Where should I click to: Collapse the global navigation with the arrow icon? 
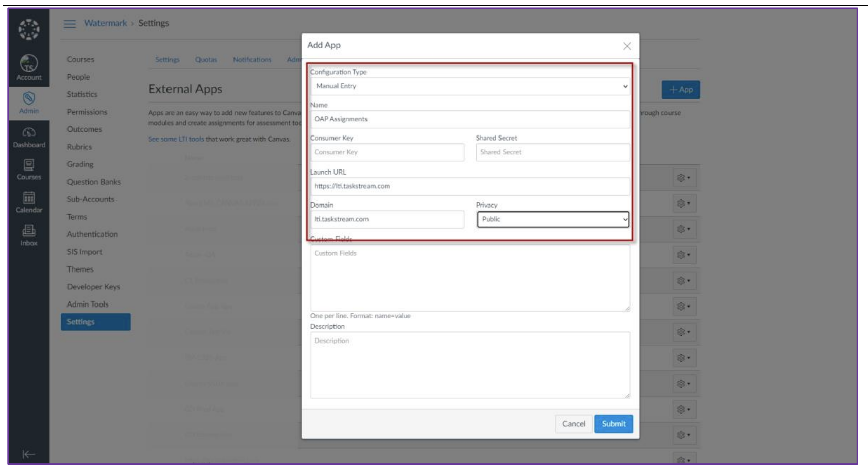coord(28,454)
